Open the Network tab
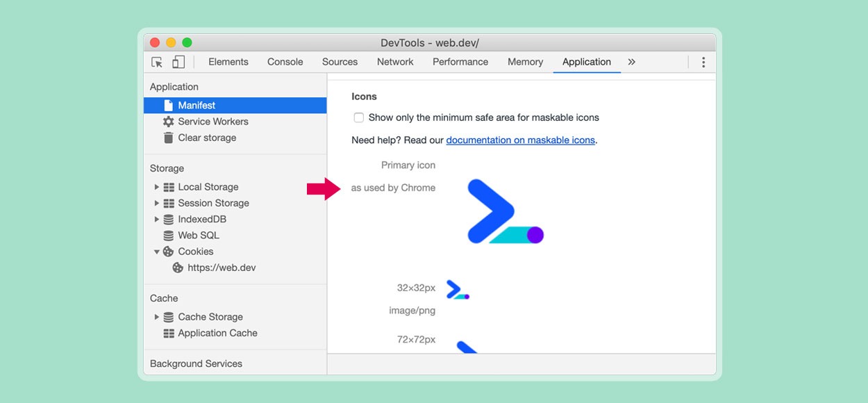868x403 pixels. click(x=395, y=62)
